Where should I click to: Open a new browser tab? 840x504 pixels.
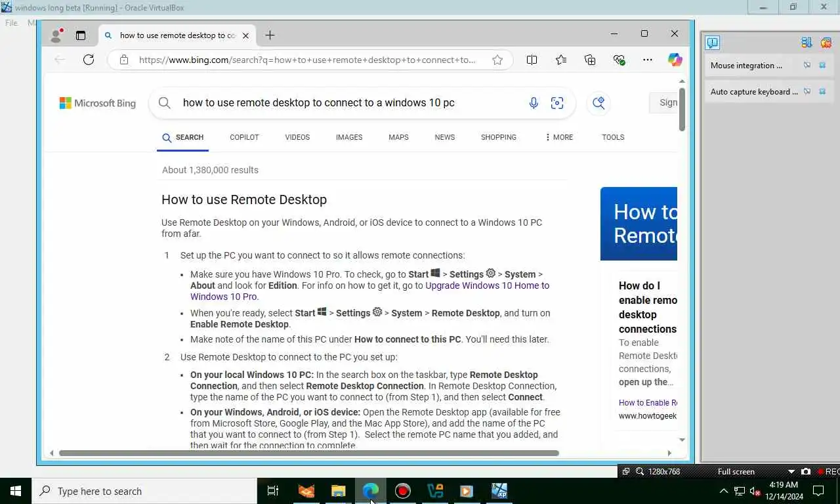point(270,35)
